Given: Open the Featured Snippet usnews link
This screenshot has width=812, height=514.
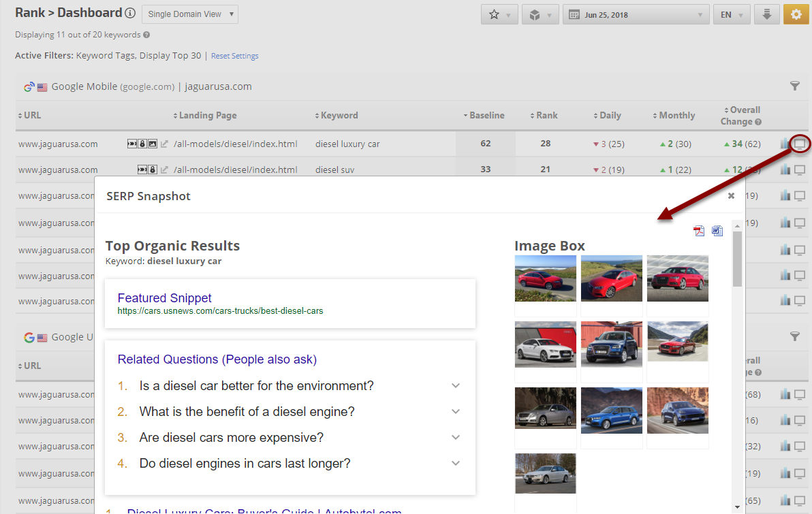Looking at the screenshot, I should click(220, 311).
